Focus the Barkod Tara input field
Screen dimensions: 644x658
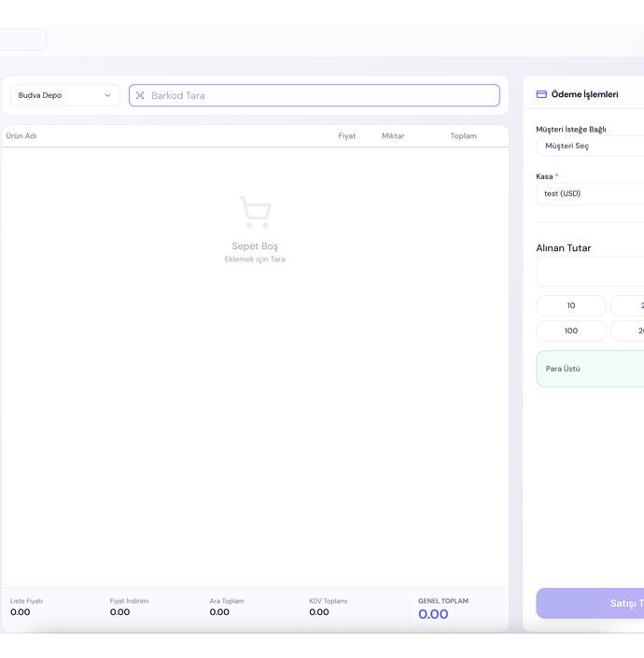[x=322, y=95]
